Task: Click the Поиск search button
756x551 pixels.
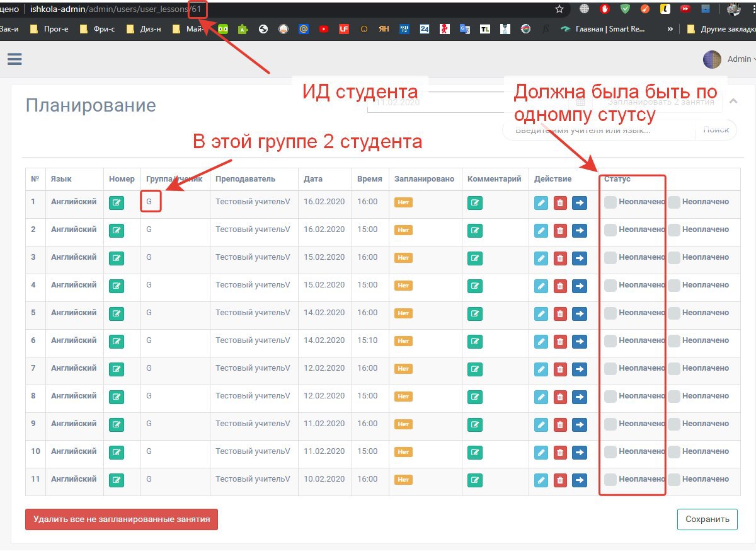Action: [716, 130]
